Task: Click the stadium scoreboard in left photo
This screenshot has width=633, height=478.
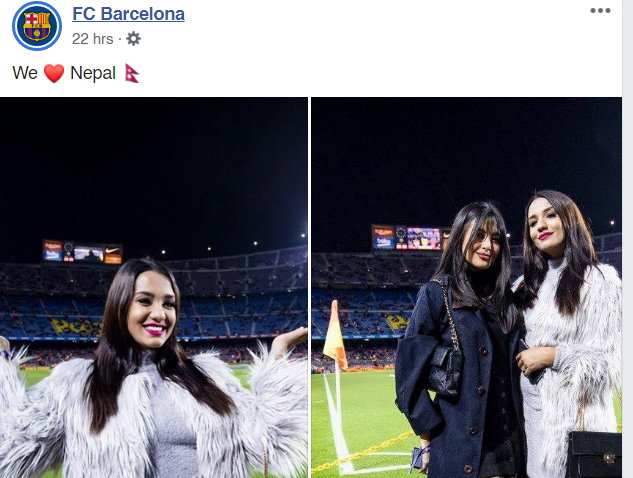Action: pos(83,252)
